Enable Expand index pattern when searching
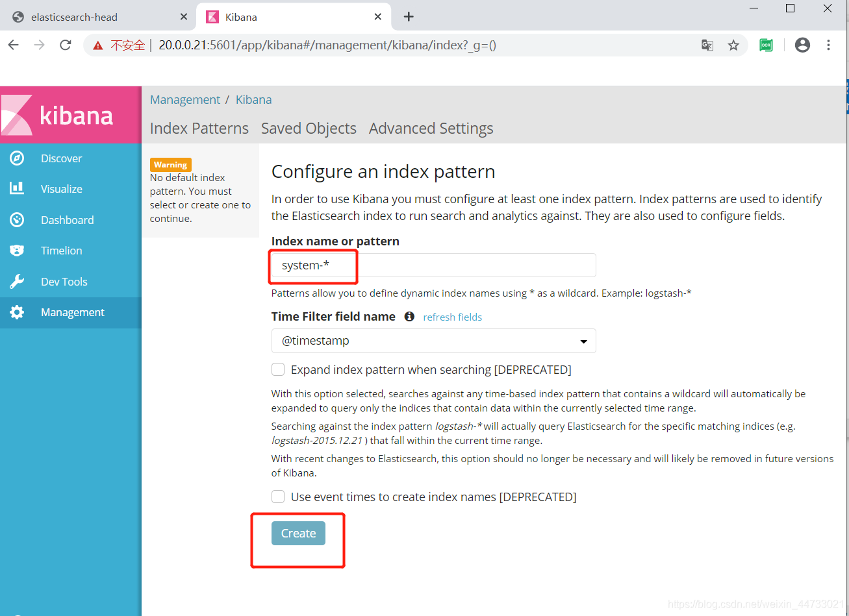This screenshot has width=849, height=616. pyautogui.click(x=278, y=369)
